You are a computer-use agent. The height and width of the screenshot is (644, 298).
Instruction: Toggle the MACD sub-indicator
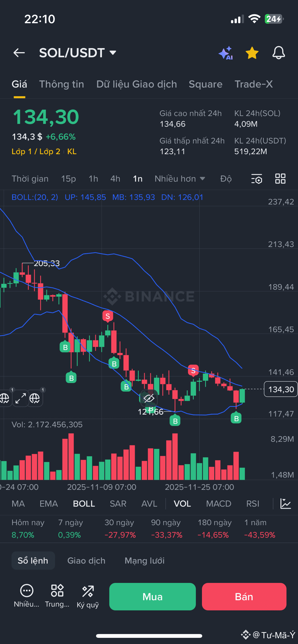point(219,504)
